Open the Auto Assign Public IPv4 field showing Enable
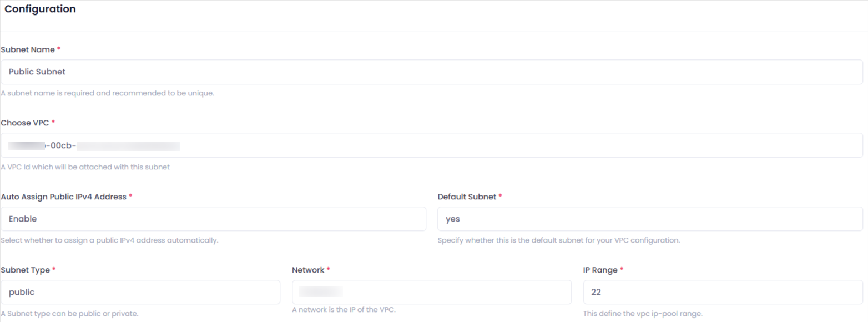 point(213,219)
